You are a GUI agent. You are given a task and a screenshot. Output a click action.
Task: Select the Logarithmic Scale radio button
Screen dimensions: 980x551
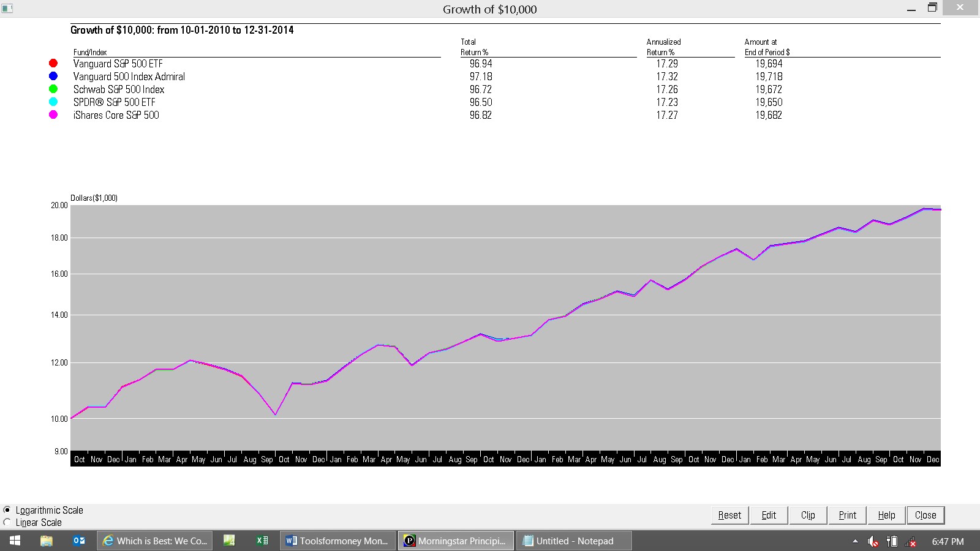click(x=7, y=510)
